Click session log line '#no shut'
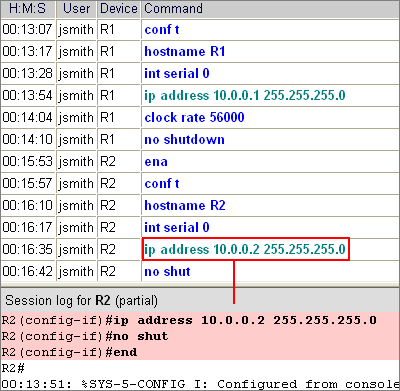The width and height of the screenshot is (400, 391). tap(85, 337)
